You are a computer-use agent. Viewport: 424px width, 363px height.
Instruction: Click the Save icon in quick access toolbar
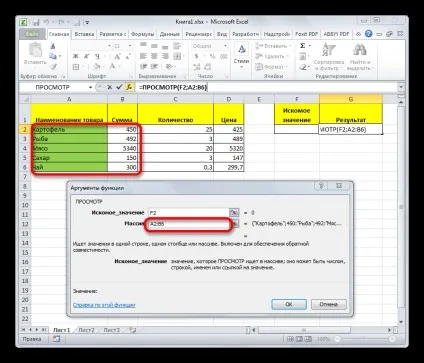tap(36, 22)
